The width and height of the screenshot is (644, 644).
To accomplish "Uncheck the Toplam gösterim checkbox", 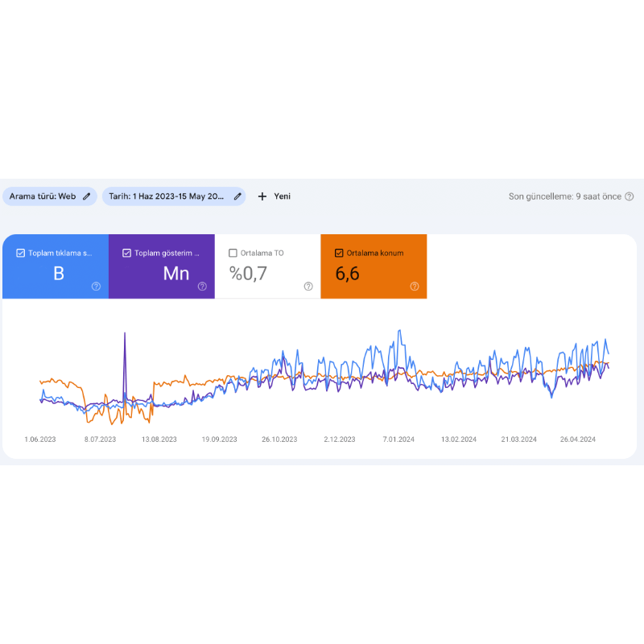I will (x=126, y=253).
